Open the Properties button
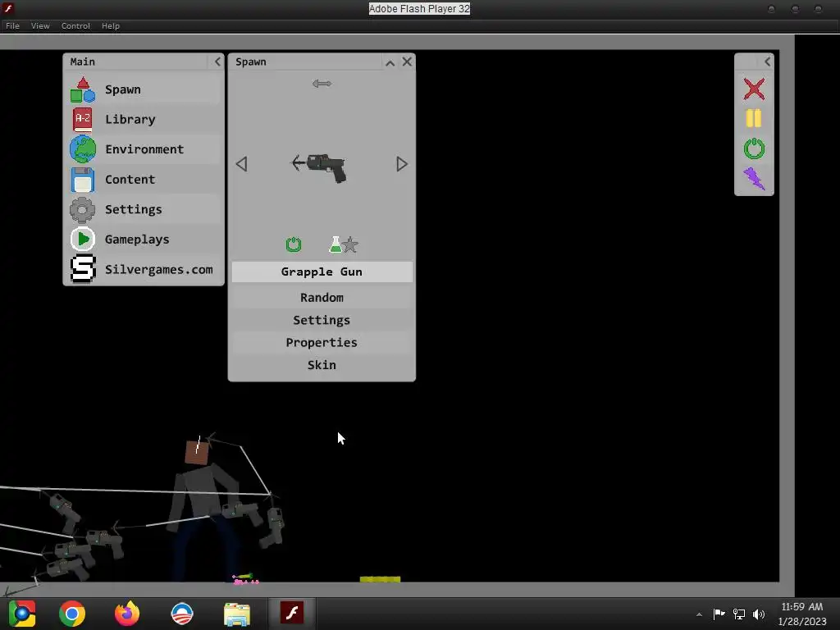This screenshot has width=840, height=630. [322, 342]
